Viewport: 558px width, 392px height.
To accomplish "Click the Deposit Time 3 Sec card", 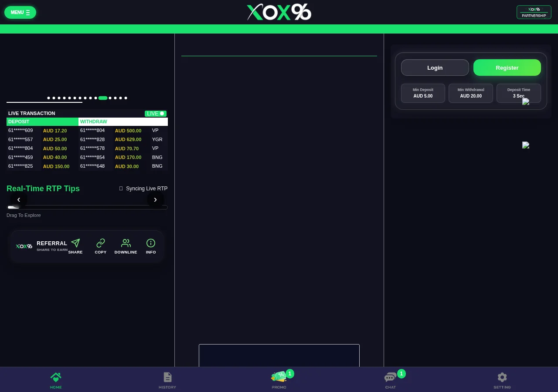I will tap(519, 93).
